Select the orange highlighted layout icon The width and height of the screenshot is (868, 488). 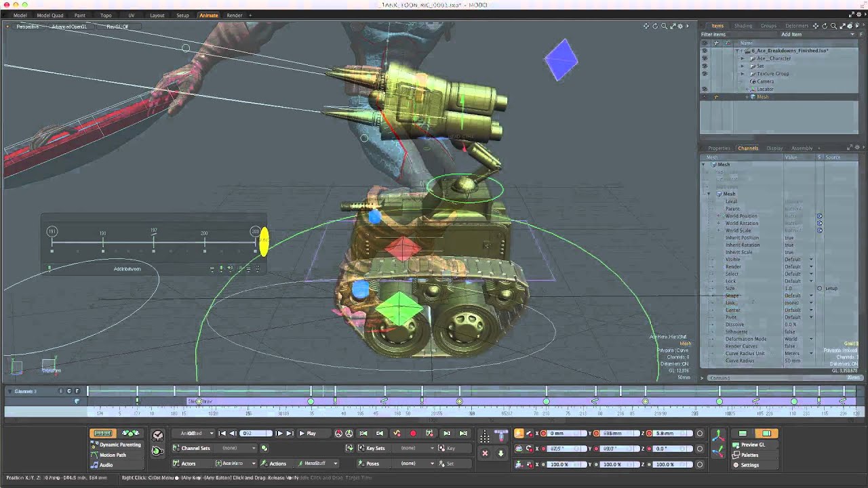coord(767,433)
